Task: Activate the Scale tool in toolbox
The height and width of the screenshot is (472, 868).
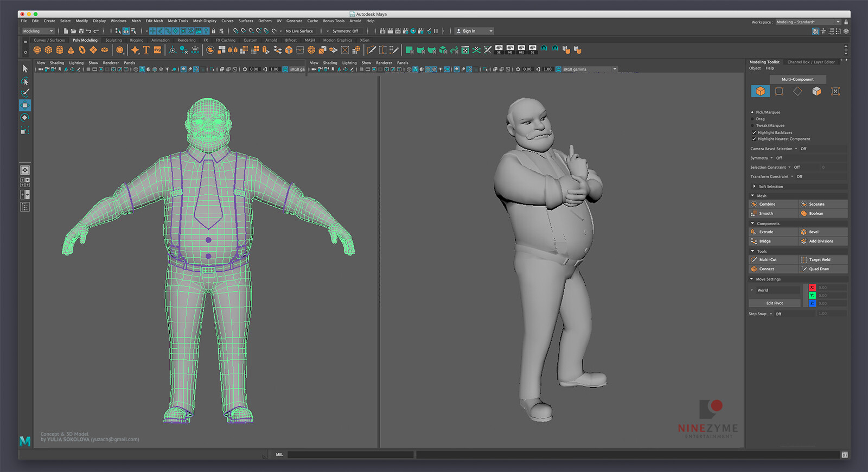Action: [25, 130]
